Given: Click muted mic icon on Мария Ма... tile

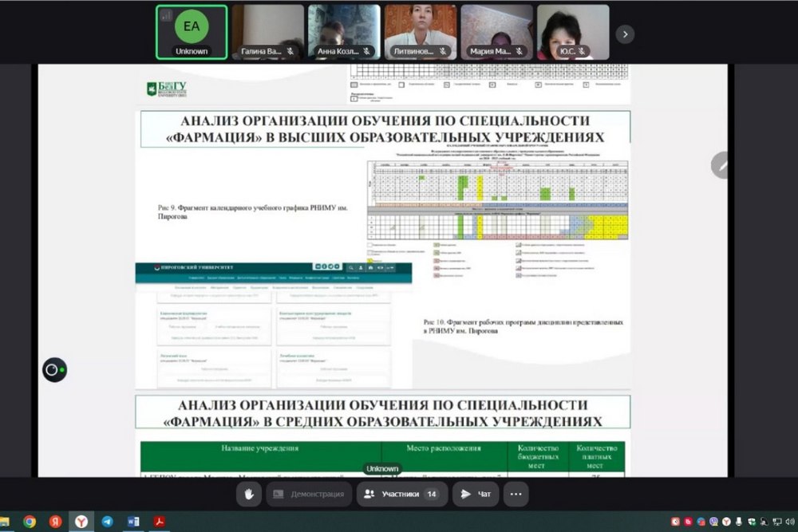Looking at the screenshot, I should point(519,51).
